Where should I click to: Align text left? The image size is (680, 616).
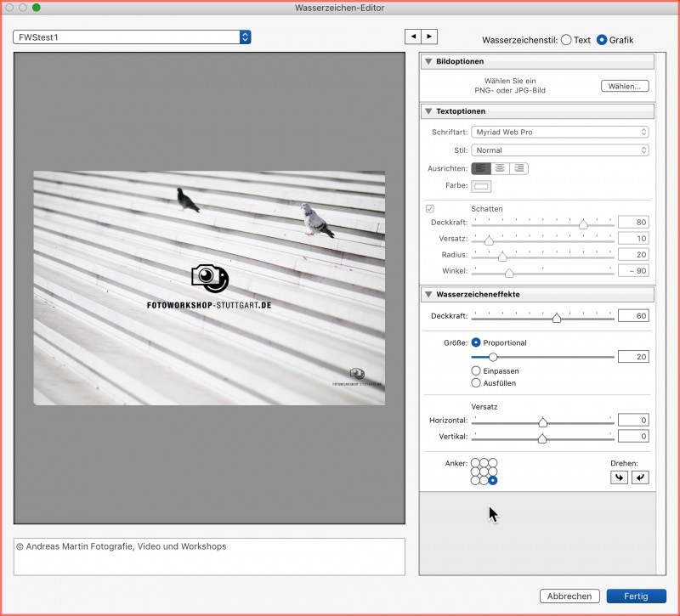pos(481,168)
